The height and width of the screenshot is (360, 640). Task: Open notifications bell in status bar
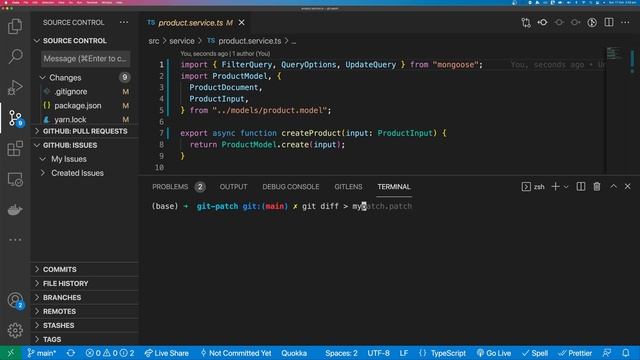pos(626,353)
